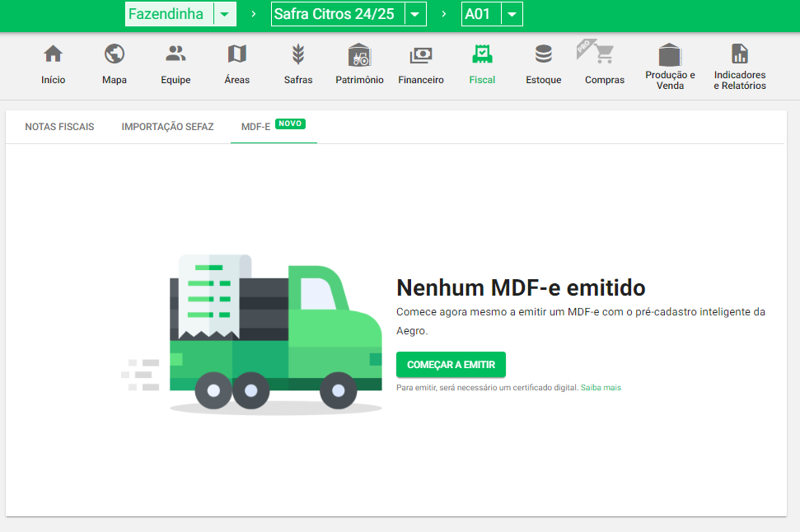The height and width of the screenshot is (532, 800).
Task: Open Financeiro money icon
Action: 421,55
